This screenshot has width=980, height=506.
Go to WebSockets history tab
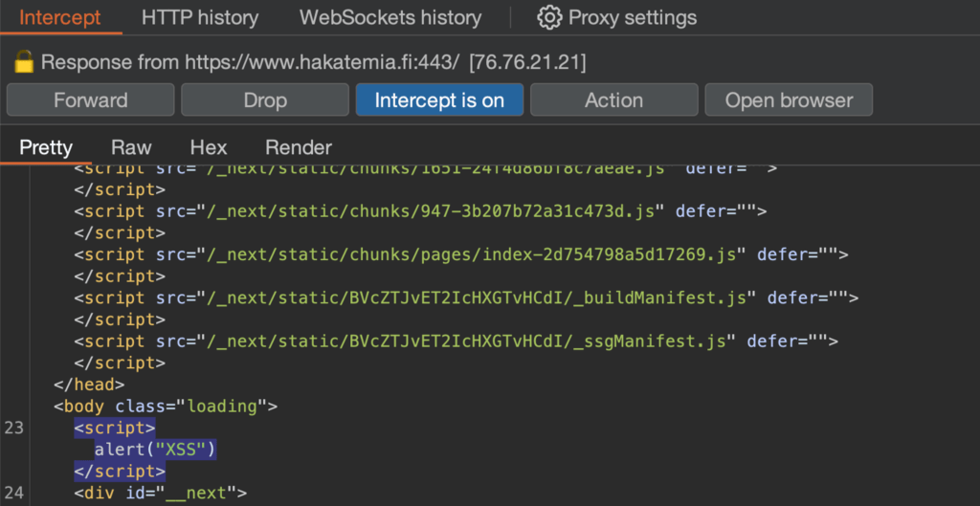390,17
